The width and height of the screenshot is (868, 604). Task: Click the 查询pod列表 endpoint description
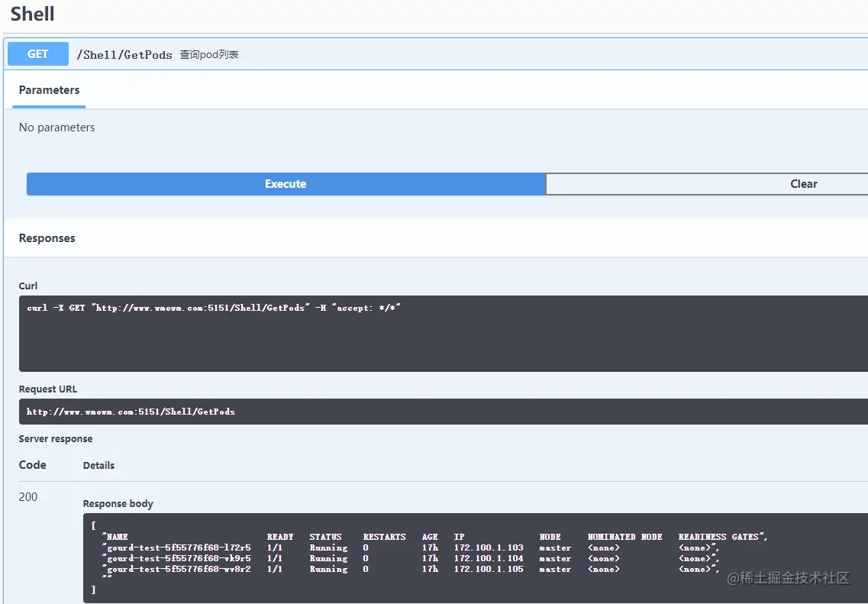point(209,54)
